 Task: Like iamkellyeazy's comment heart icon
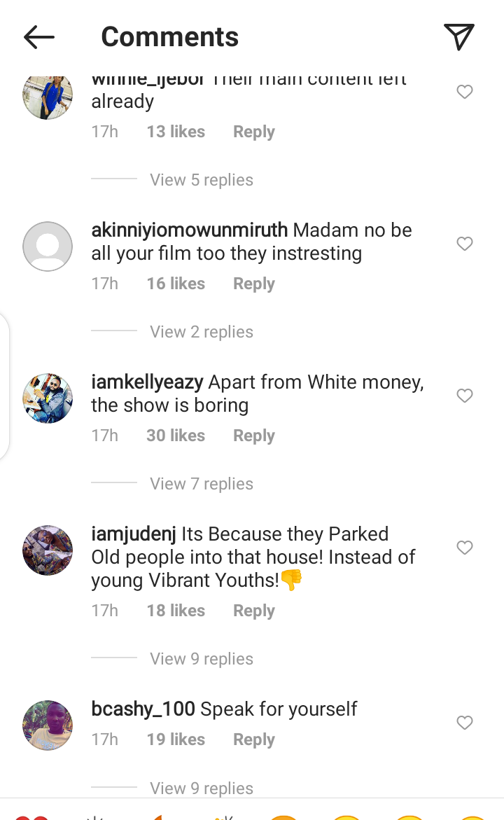(x=465, y=396)
